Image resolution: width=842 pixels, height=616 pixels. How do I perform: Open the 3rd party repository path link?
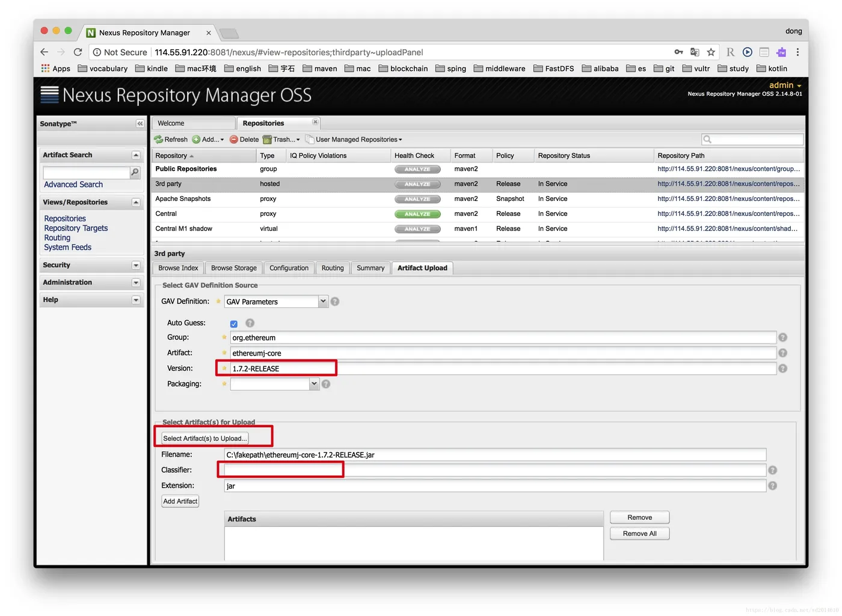[728, 184]
